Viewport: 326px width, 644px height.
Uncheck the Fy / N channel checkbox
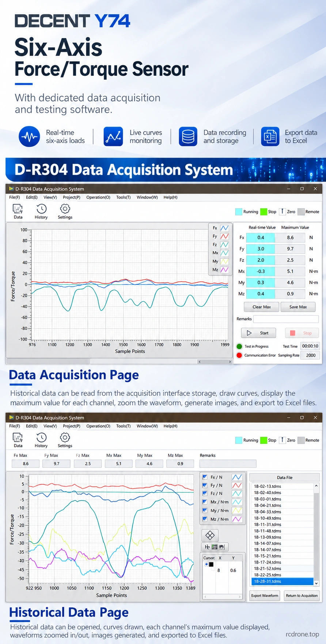pyautogui.click(x=205, y=485)
